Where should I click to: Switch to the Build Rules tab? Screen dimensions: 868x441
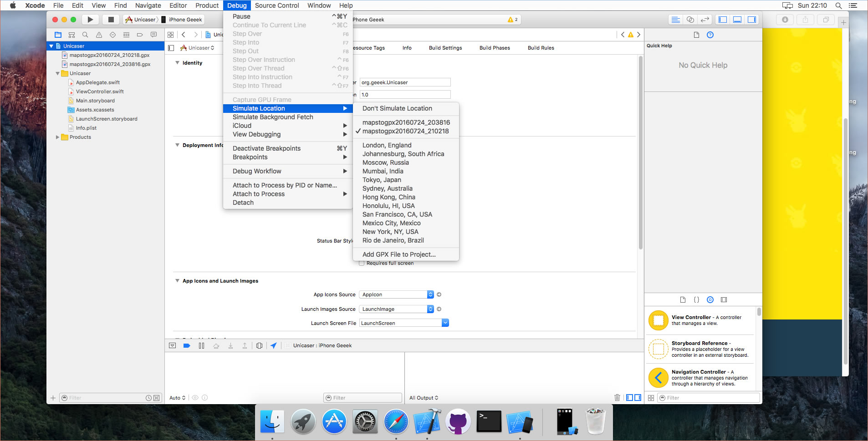pos(541,48)
